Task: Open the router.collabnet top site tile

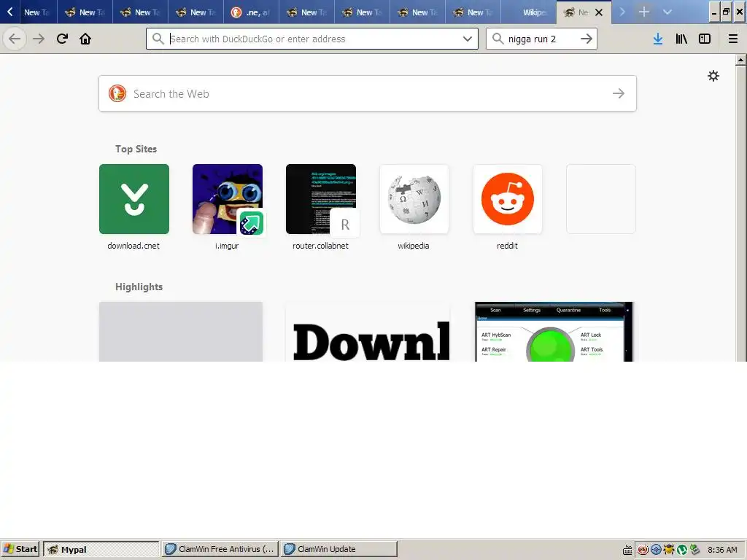Action: pyautogui.click(x=321, y=199)
